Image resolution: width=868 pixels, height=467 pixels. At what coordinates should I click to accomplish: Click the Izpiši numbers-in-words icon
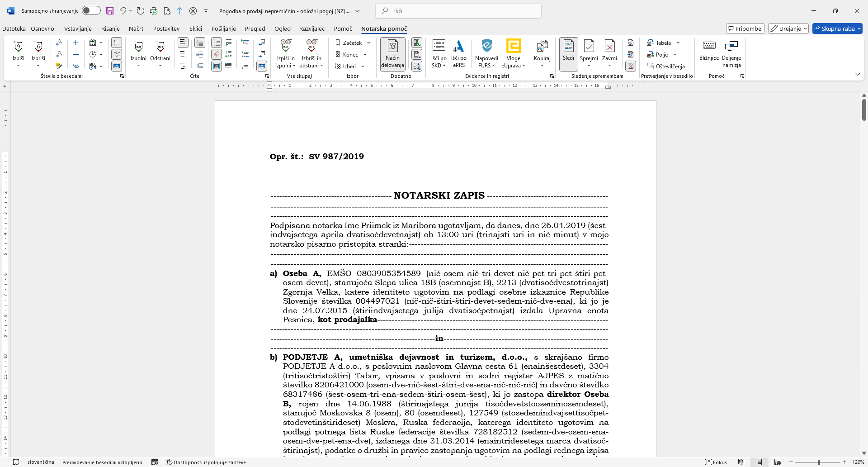point(18,47)
